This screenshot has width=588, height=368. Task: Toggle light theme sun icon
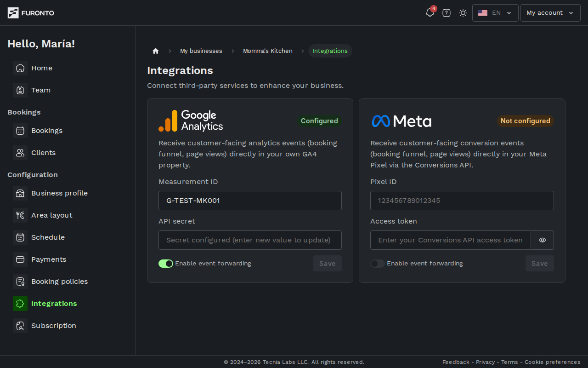point(463,13)
